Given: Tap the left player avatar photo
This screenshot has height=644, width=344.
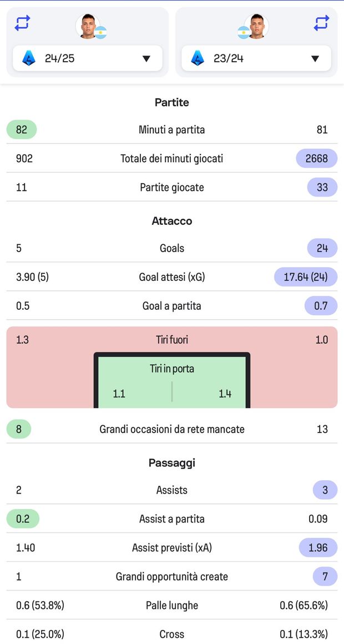Looking at the screenshot, I should pyautogui.click(x=88, y=26).
